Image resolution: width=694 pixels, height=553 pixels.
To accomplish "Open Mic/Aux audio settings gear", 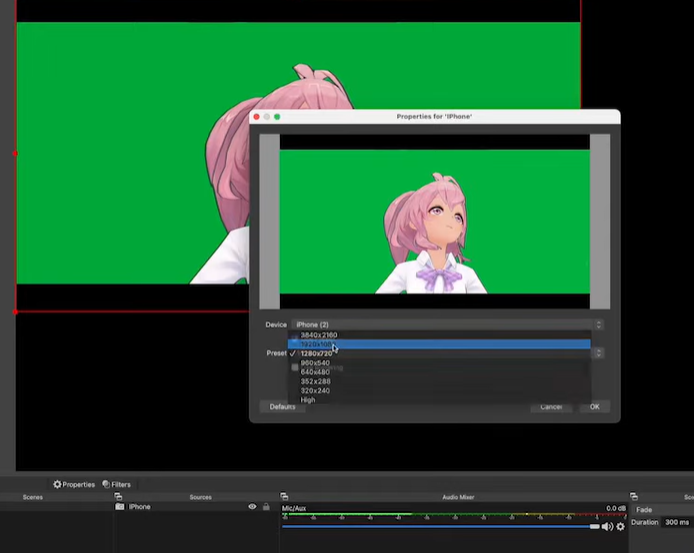I will coord(621,526).
